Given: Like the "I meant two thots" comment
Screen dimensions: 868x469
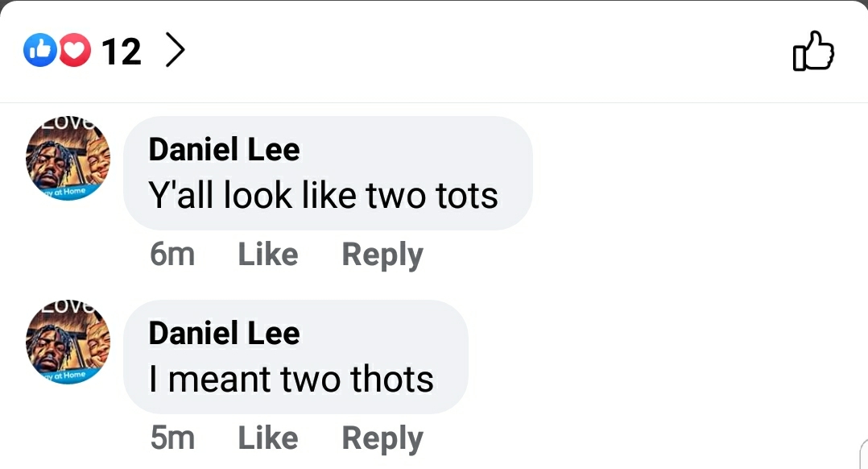Looking at the screenshot, I should click(x=268, y=438).
